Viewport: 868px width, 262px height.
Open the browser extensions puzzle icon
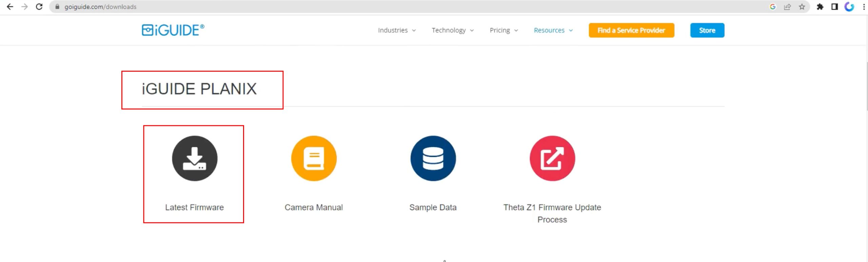820,7
